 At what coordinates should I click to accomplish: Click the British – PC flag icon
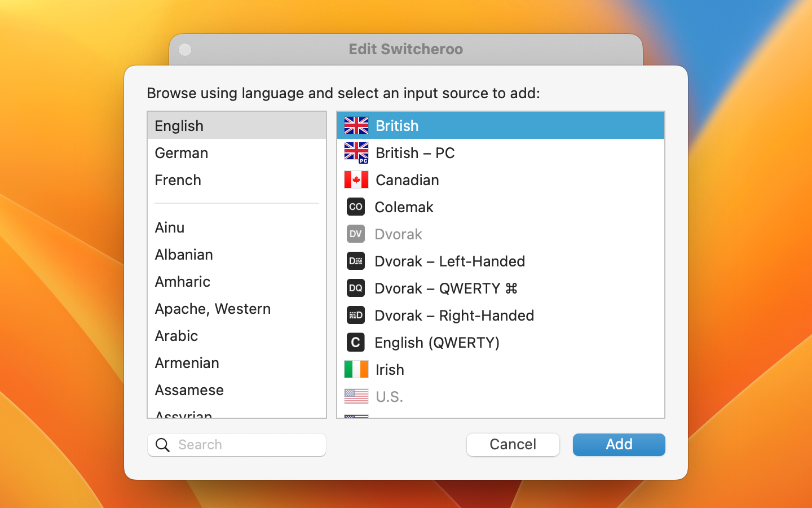(356, 152)
